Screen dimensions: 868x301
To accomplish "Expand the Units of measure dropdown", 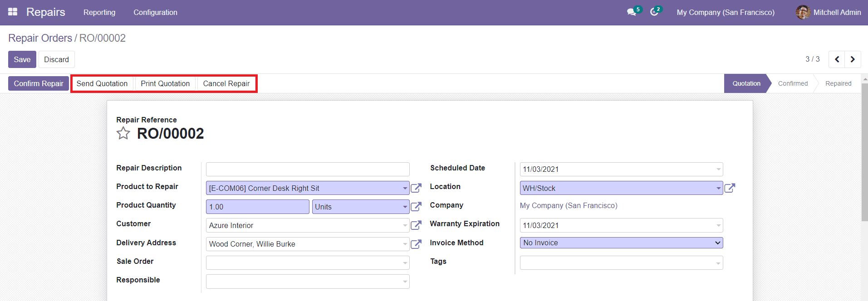I will 360,207.
